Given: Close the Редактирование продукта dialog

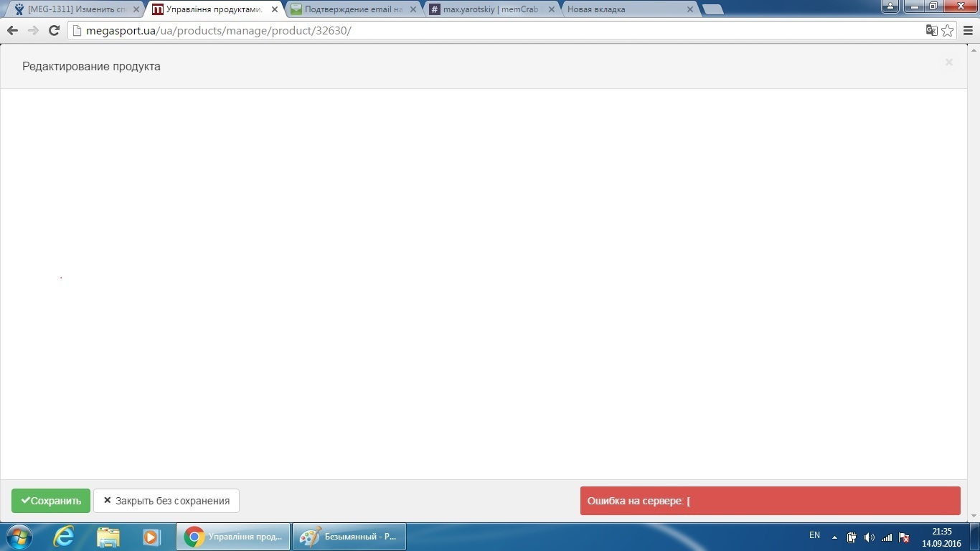Looking at the screenshot, I should pyautogui.click(x=948, y=62).
